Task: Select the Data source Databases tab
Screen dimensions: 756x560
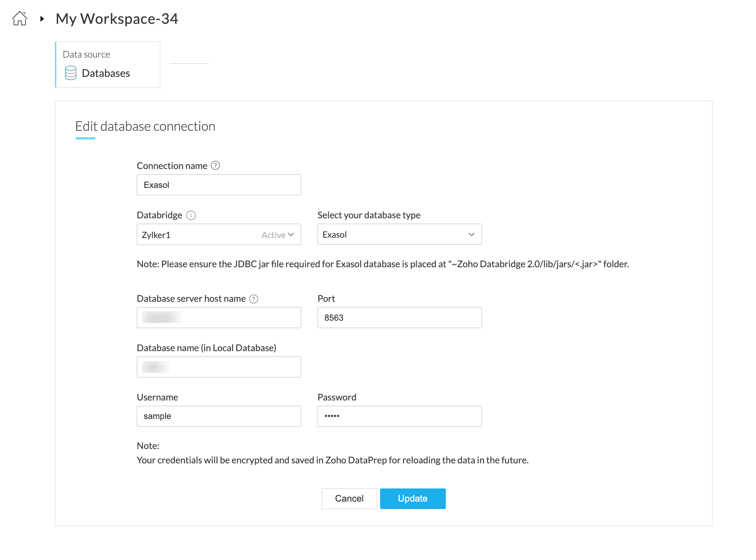Action: point(108,65)
